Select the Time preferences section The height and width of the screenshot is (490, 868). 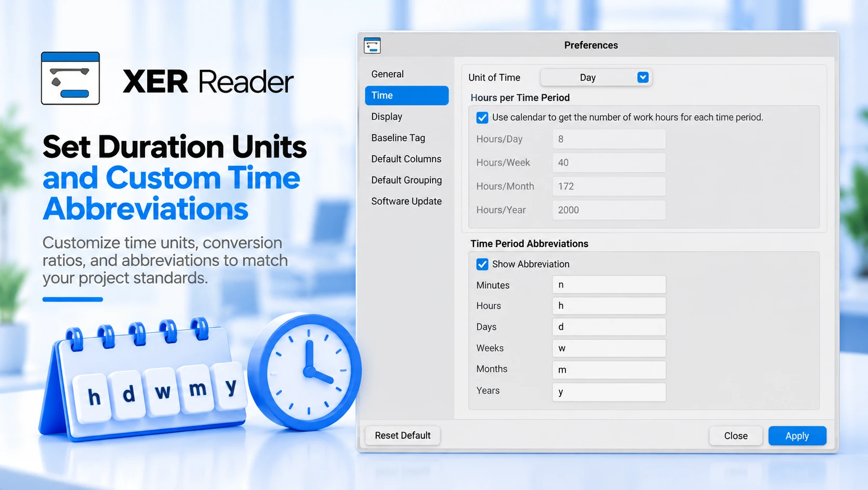click(x=406, y=95)
